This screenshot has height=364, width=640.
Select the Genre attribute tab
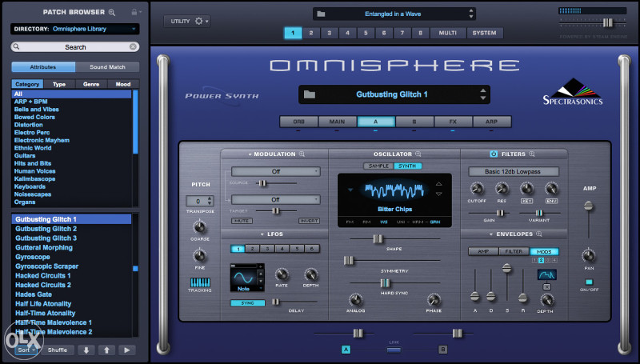[91, 84]
